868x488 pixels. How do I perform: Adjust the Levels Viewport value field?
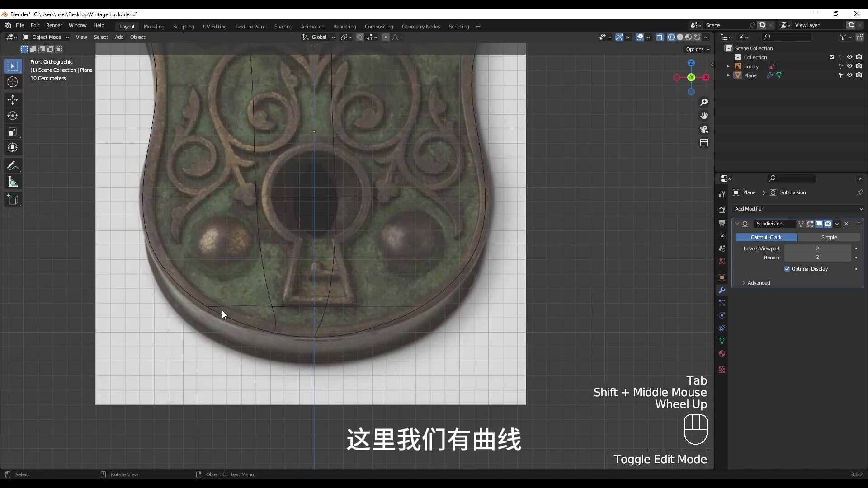pos(818,248)
